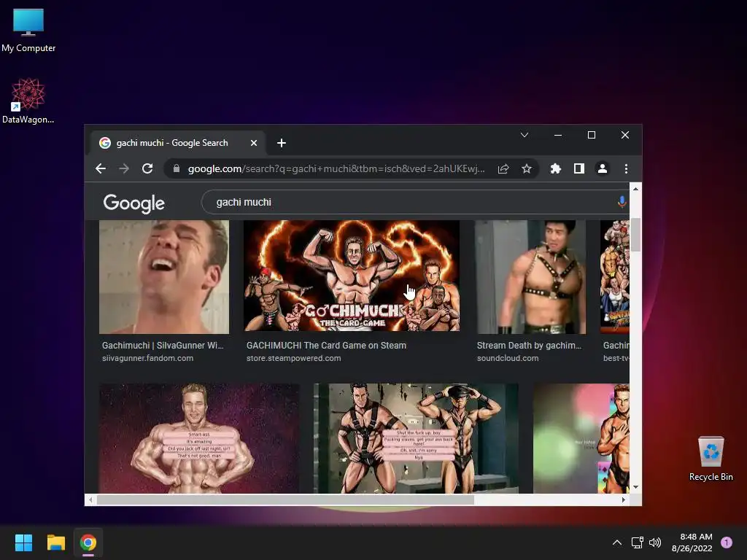Click the forward navigation arrow
Image resolution: width=747 pixels, height=560 pixels.
coord(124,168)
